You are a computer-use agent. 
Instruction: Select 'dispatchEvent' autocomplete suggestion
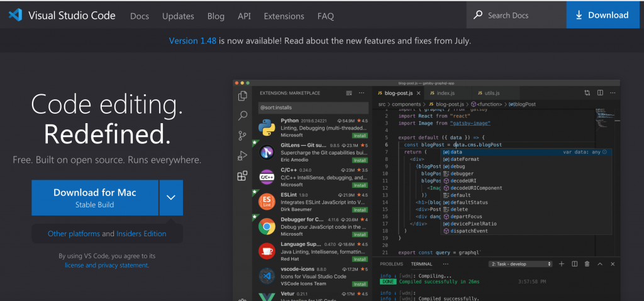[469, 231]
